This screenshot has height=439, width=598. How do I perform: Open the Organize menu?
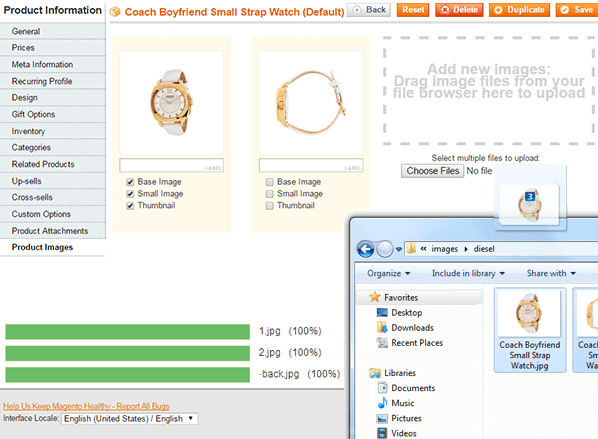[389, 273]
